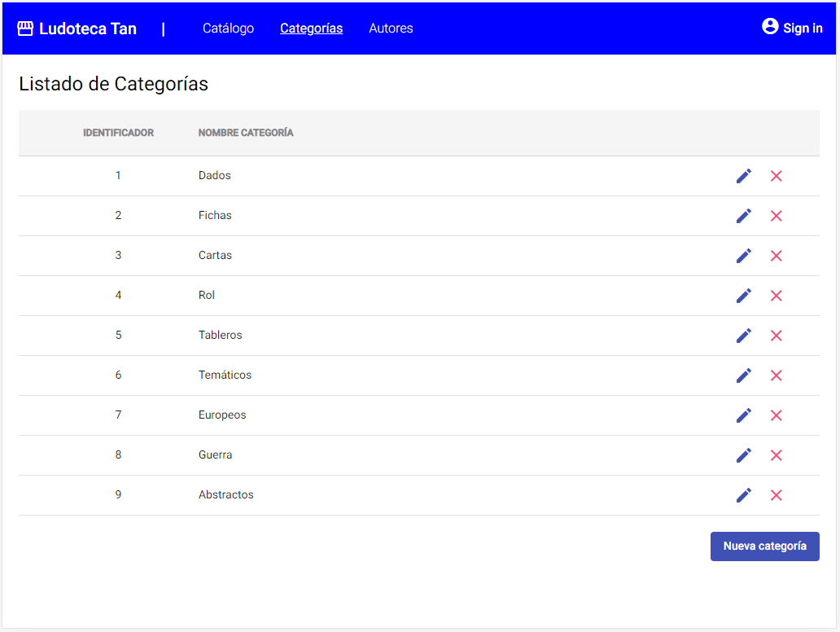Click the Nueva categoría button
This screenshot has width=840, height=632.
coord(764,546)
